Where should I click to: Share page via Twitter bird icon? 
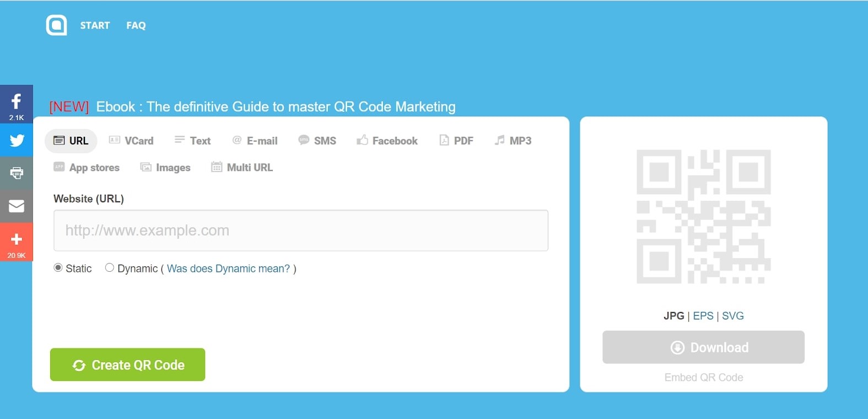(17, 141)
